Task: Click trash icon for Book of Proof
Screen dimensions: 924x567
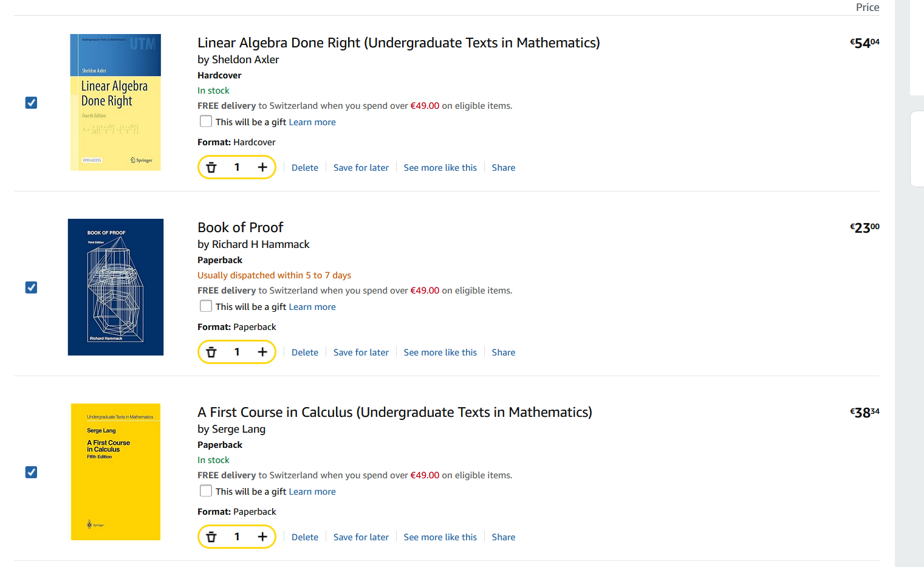Action: click(x=211, y=352)
